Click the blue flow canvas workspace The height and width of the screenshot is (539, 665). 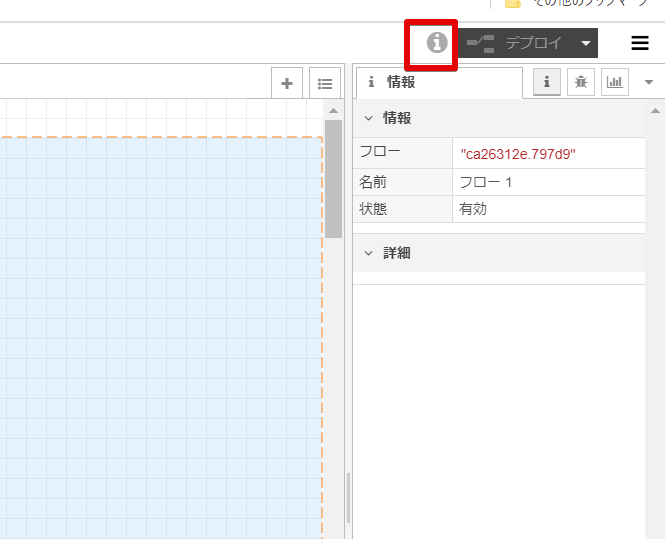tap(160, 330)
